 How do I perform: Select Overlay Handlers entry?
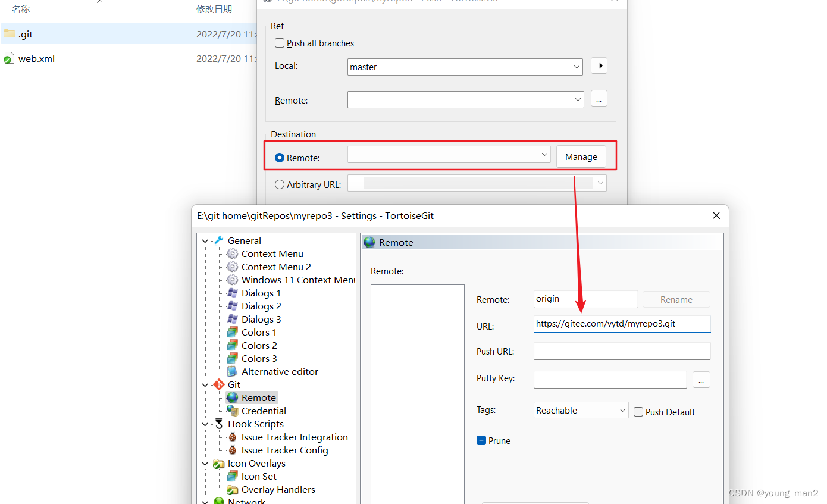tap(278, 489)
